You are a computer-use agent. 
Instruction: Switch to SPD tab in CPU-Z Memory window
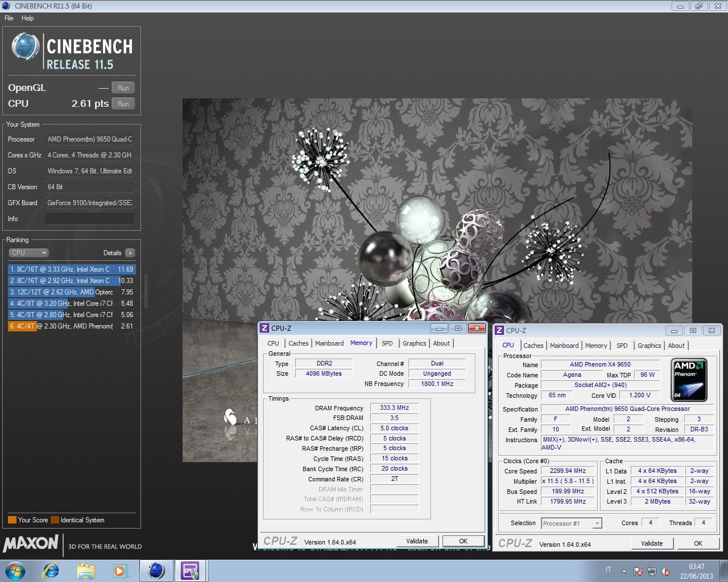pos(387,343)
